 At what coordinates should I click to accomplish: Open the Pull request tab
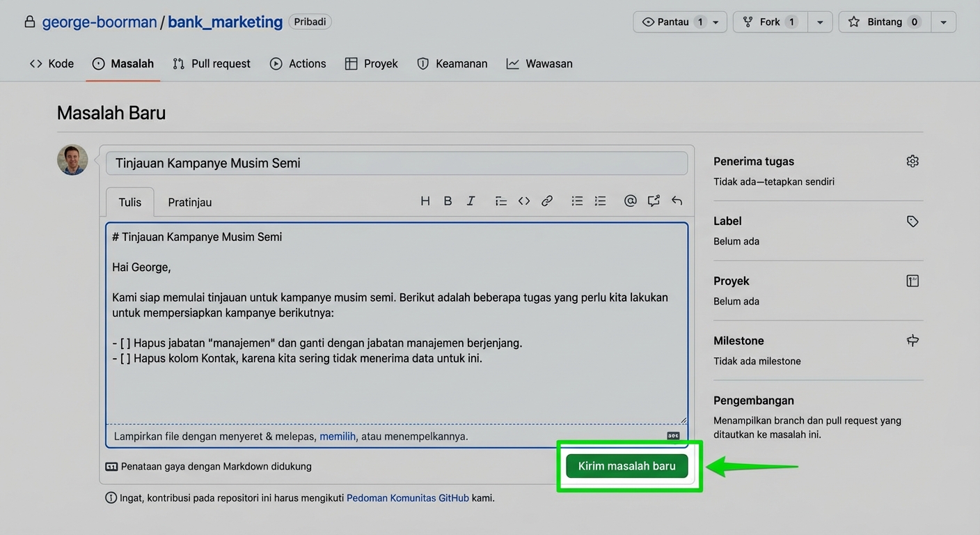click(x=212, y=63)
